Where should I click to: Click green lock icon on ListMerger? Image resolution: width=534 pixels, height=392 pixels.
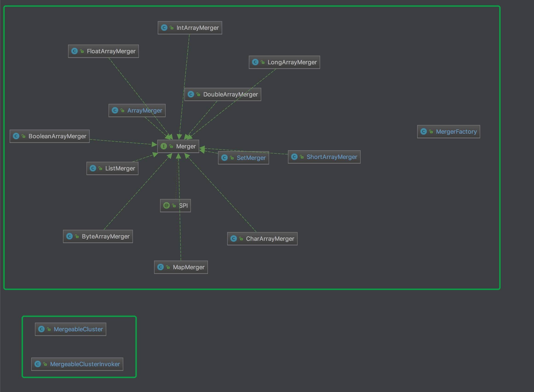point(100,168)
